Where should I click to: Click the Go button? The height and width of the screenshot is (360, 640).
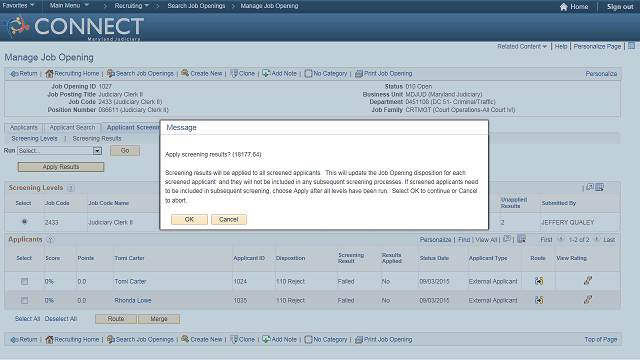(x=125, y=151)
